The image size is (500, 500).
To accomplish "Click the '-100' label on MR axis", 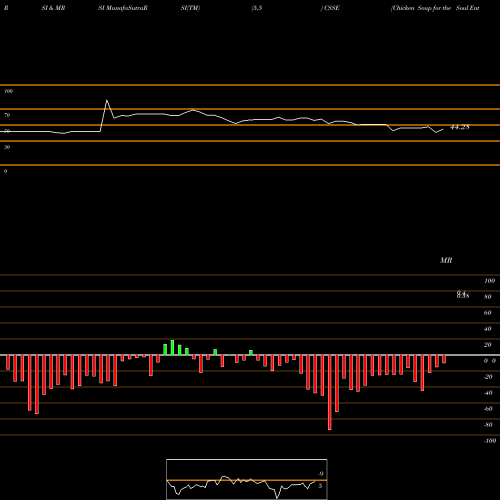I will [x=490, y=441].
